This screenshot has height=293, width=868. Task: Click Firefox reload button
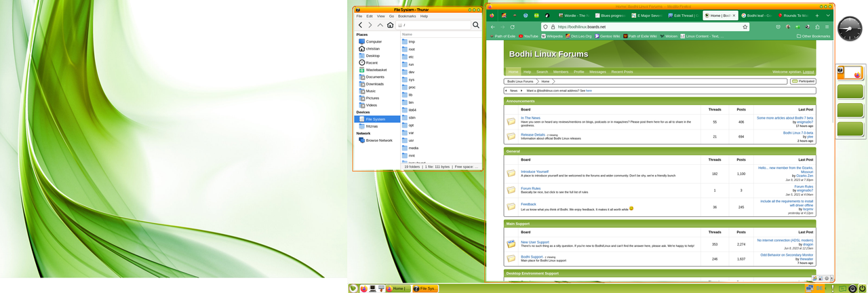click(x=512, y=27)
